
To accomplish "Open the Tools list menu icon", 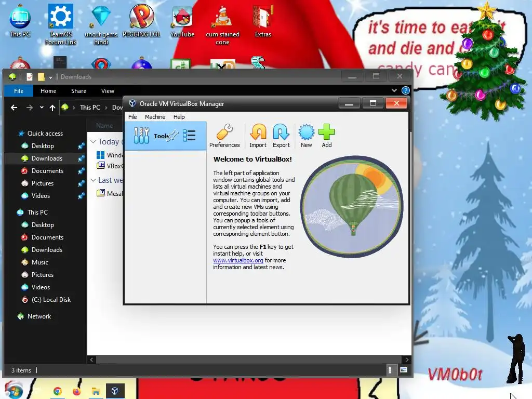I will [189, 136].
